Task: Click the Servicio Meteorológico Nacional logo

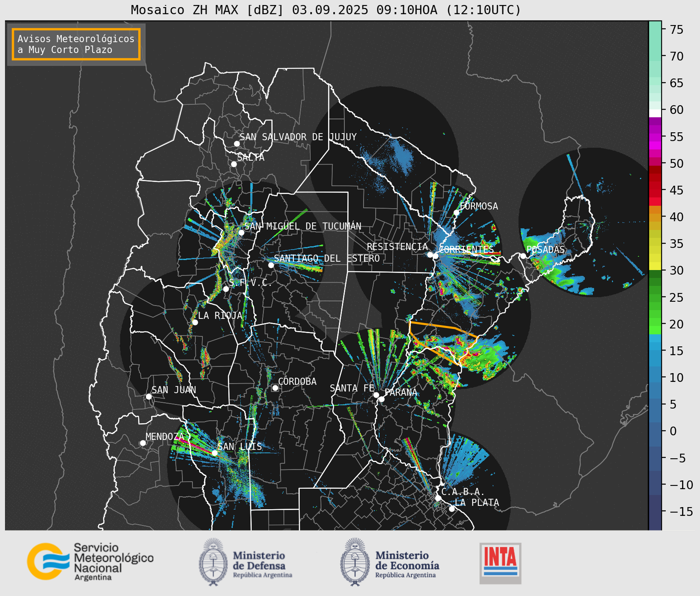Action: (91, 561)
